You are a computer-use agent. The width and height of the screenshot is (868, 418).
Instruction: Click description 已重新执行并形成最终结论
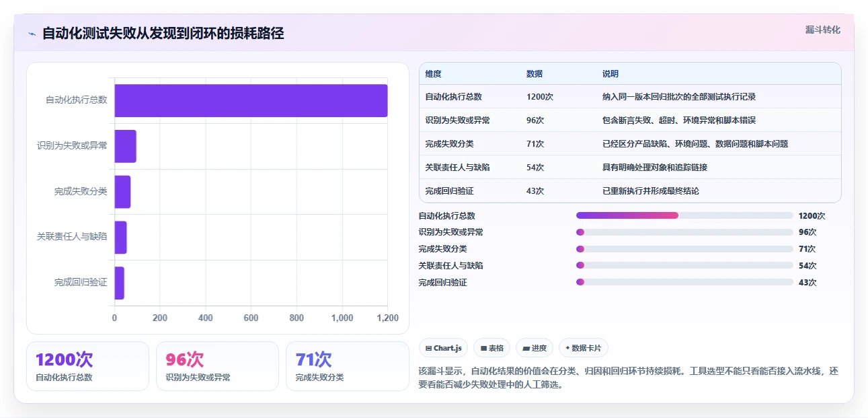[x=651, y=191]
